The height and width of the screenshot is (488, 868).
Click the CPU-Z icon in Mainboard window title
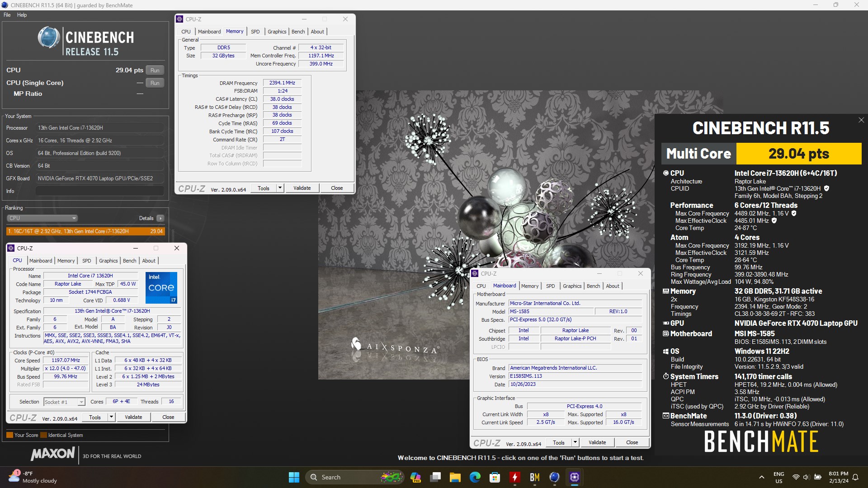tap(475, 273)
